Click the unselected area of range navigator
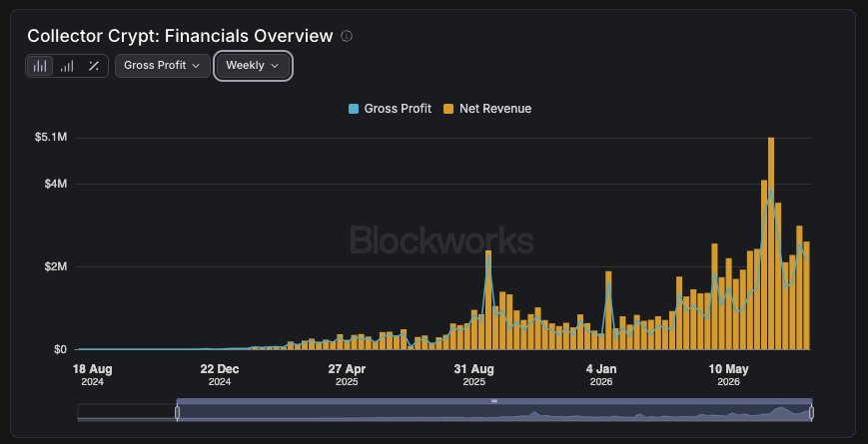Viewport: 868px width, 444px height. (x=127, y=412)
